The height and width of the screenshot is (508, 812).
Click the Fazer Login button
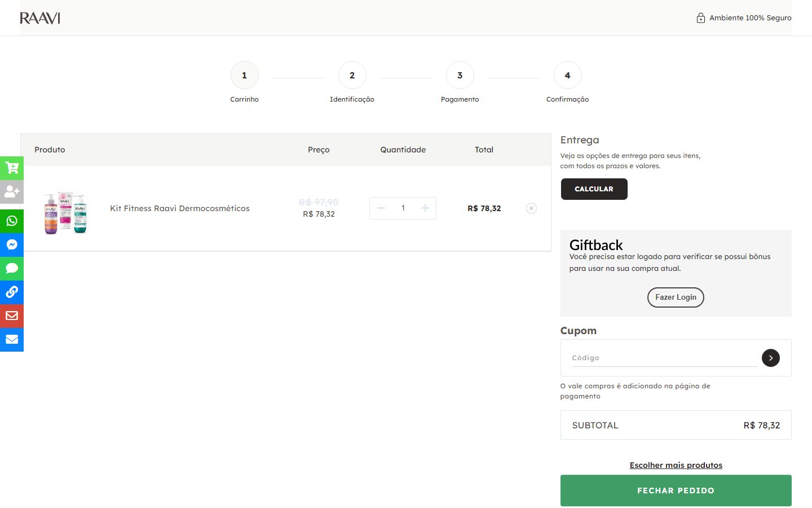(x=676, y=297)
